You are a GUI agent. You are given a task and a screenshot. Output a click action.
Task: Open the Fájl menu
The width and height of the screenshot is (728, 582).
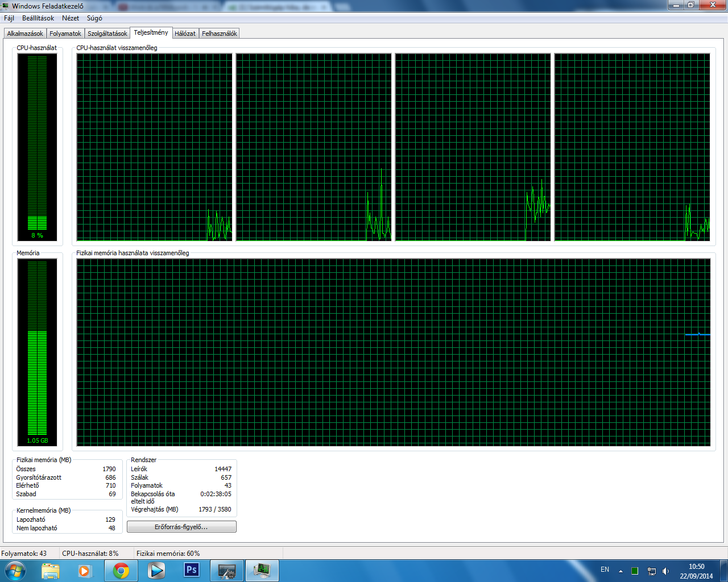[x=9, y=18]
